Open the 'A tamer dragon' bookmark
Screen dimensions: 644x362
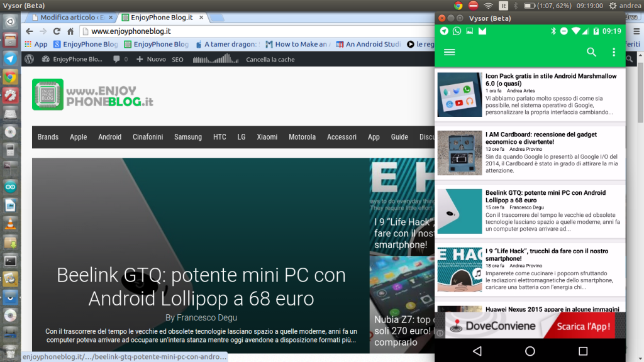227,45
